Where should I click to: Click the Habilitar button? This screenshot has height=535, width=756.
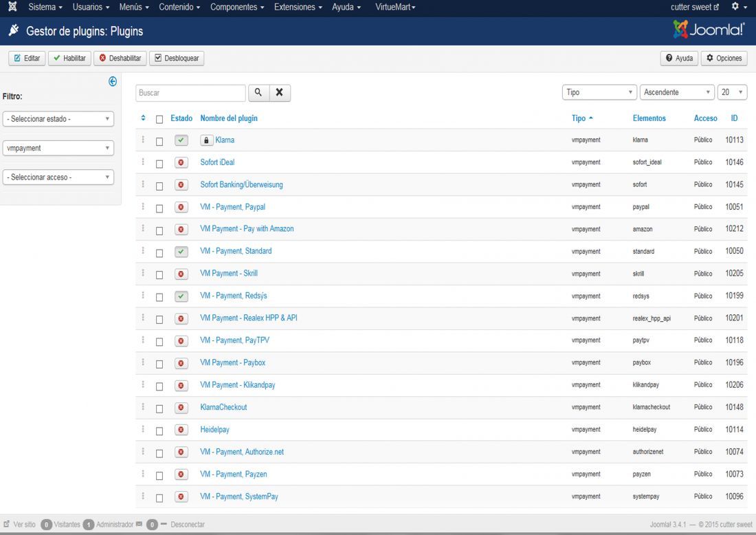click(x=69, y=58)
